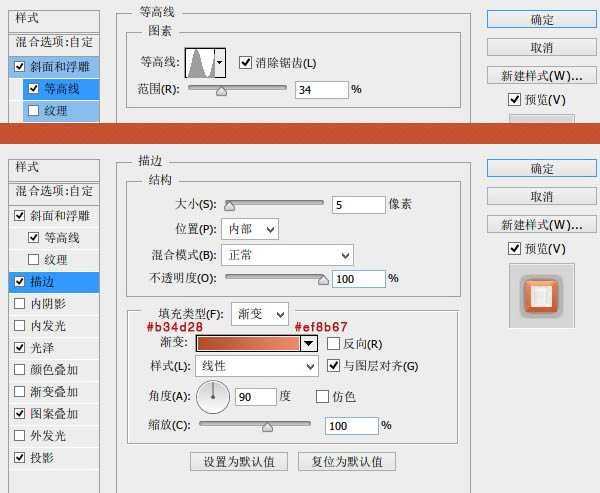Click the lower 确定 OK button
This screenshot has width=600, height=493.
[541, 169]
